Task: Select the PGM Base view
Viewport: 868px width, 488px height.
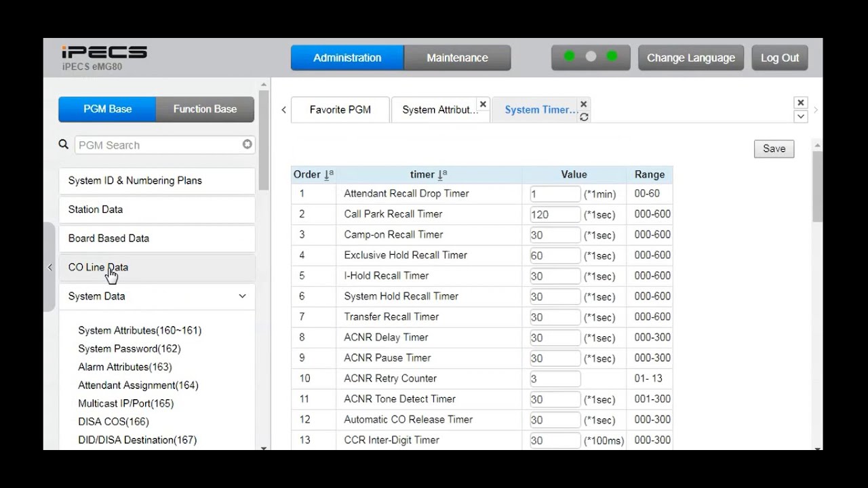Action: 107,109
